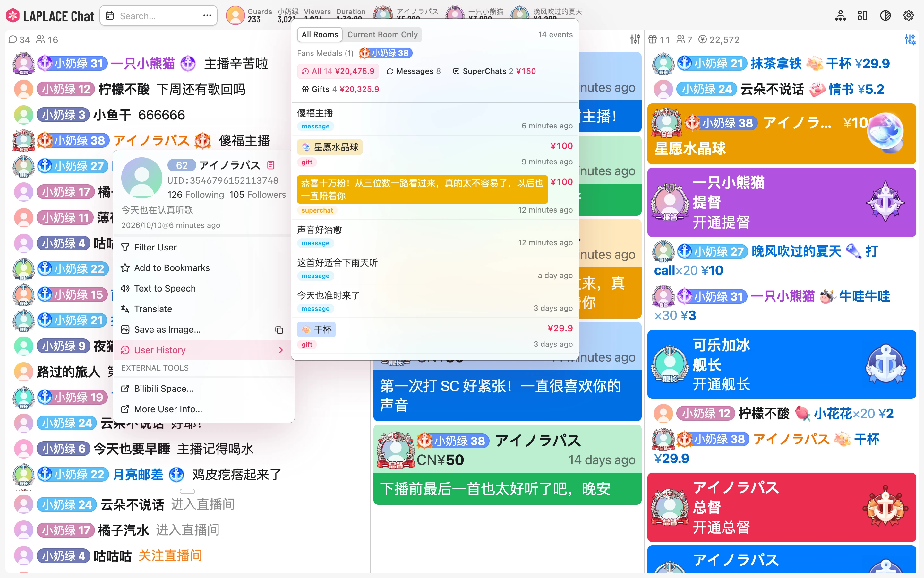The width and height of the screenshot is (924, 578).
Task: Open More User Info external link
Action: pos(203,409)
